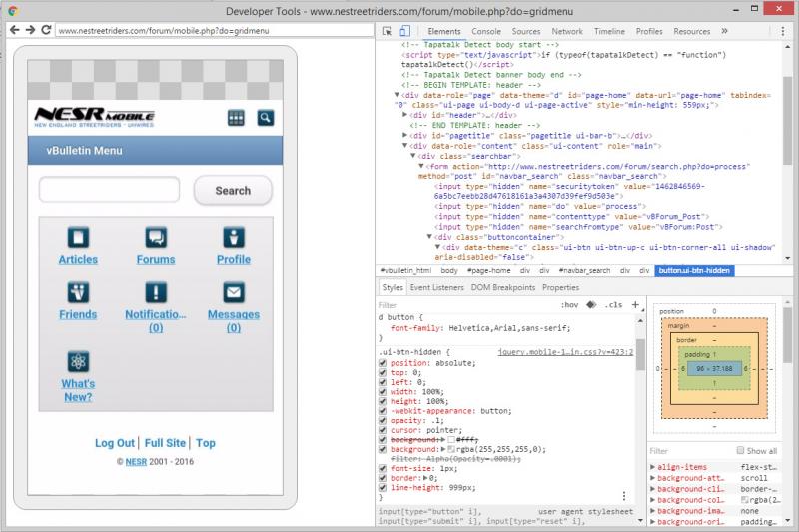Click the Articles icon

coord(78,238)
